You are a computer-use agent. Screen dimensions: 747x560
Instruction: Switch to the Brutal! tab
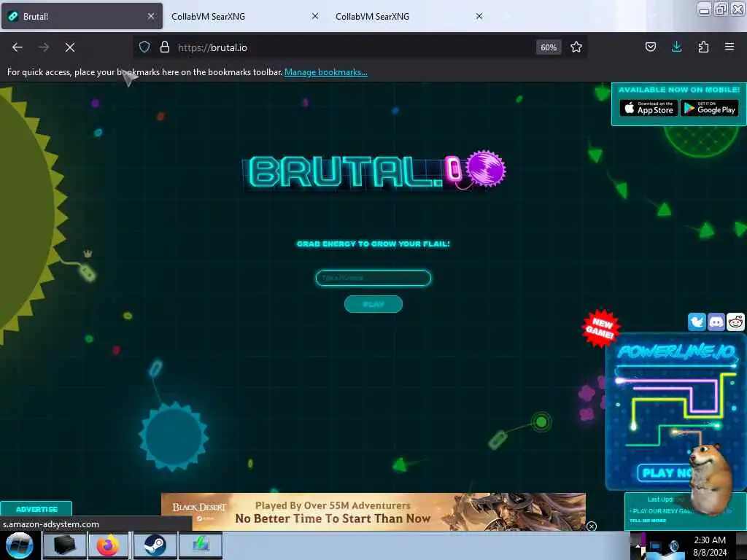click(x=82, y=16)
